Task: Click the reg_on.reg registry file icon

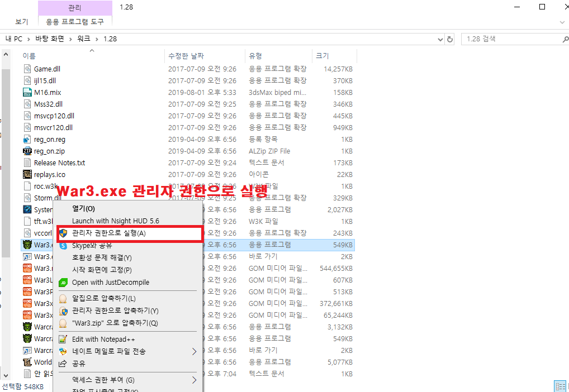Action: pos(27,139)
